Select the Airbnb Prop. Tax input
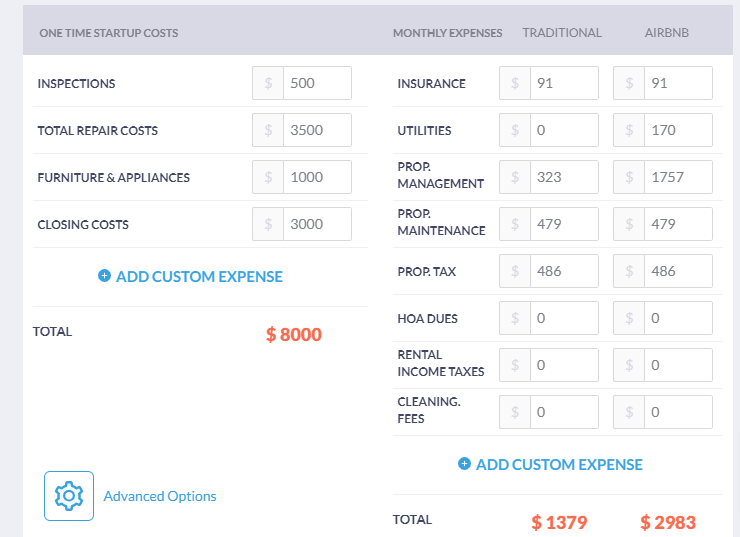This screenshot has width=740, height=537. click(677, 271)
